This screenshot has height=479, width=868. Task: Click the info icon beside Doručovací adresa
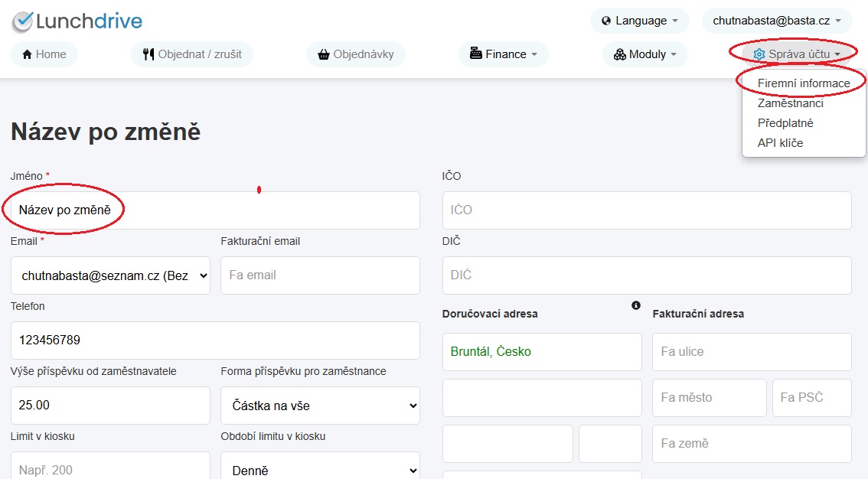pos(636,305)
